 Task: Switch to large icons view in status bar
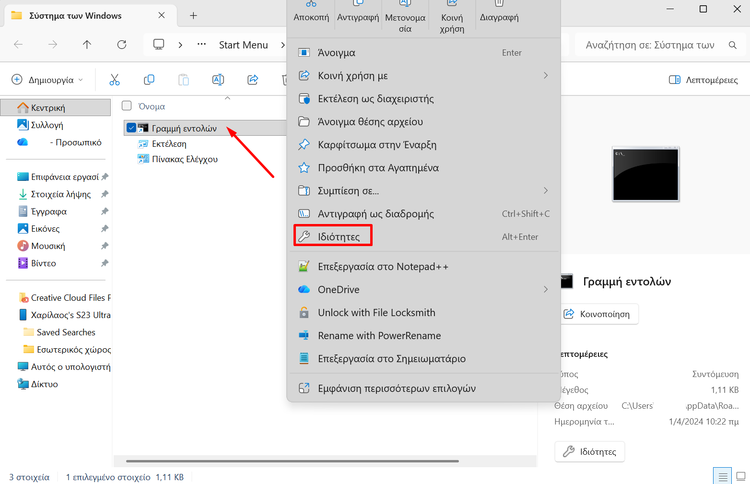[x=739, y=476]
